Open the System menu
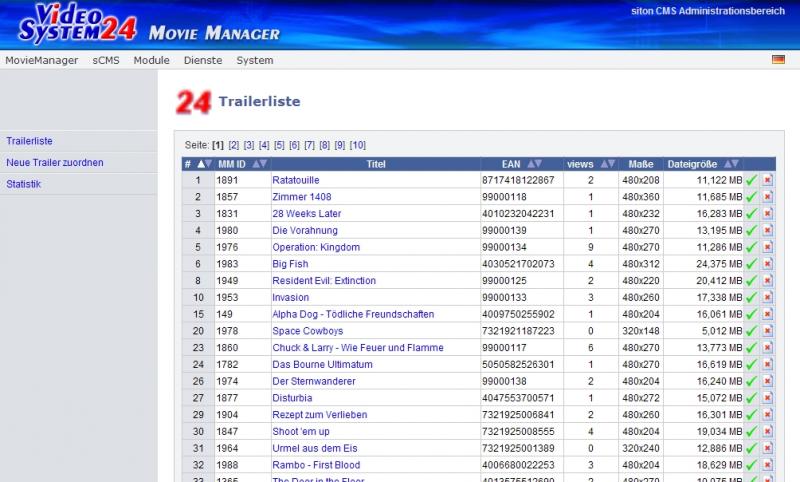Image resolution: width=800 pixels, height=482 pixels. click(255, 60)
